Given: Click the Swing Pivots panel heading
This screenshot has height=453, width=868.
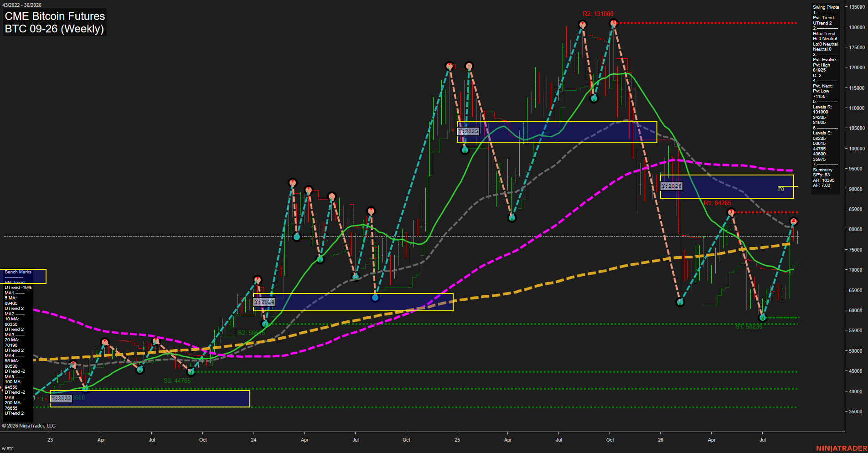Looking at the screenshot, I should [826, 7].
